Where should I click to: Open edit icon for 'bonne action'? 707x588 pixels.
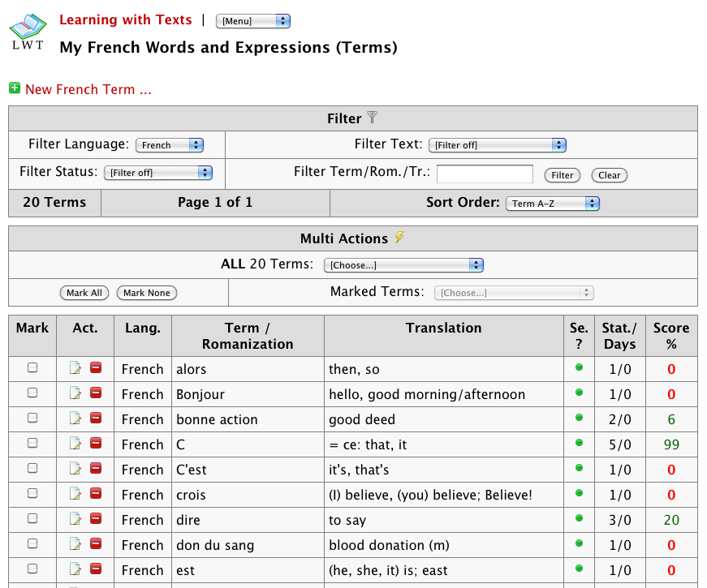click(x=76, y=419)
